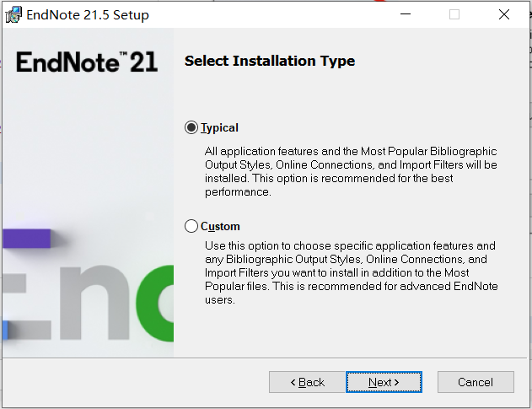This screenshot has height=409, width=532.
Task: Click the "Custom" option label text
Action: (220, 226)
